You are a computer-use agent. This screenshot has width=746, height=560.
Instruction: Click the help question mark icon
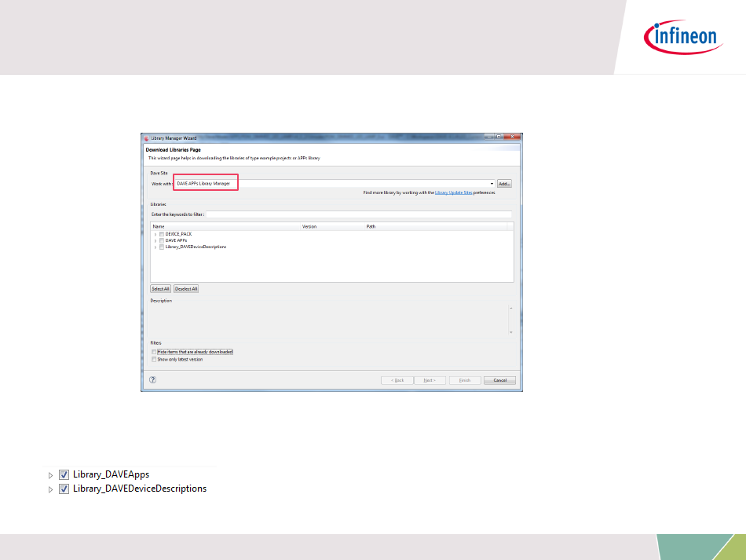tap(153, 380)
